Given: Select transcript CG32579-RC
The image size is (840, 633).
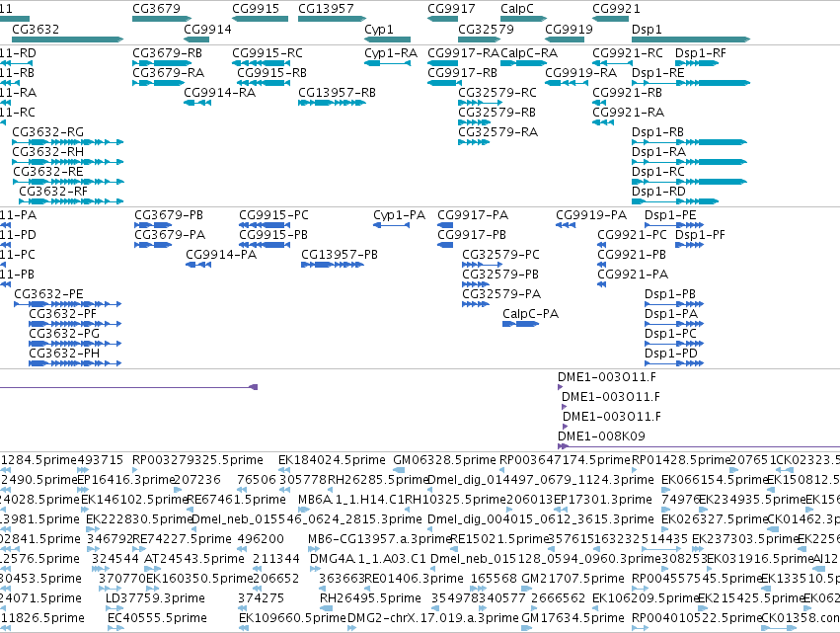Looking at the screenshot, I should [481, 103].
